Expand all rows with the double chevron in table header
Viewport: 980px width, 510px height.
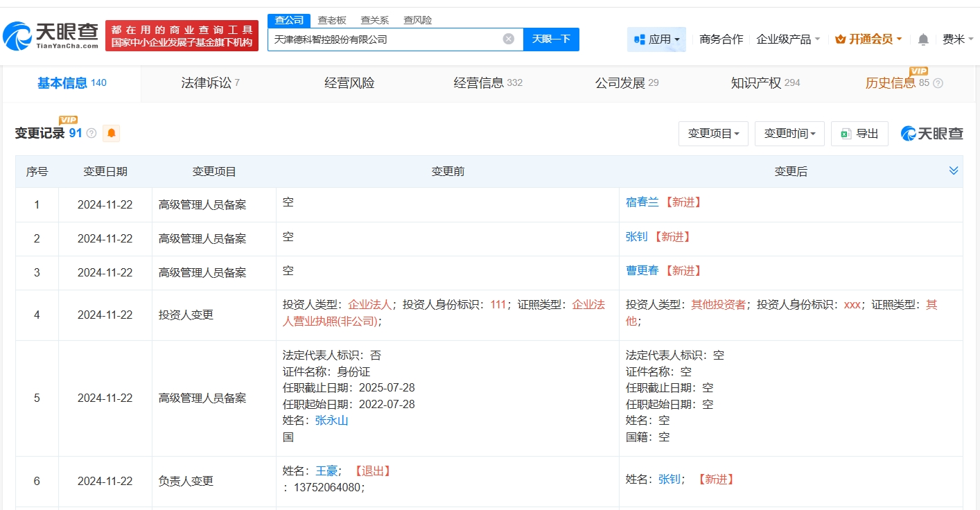pyautogui.click(x=954, y=170)
